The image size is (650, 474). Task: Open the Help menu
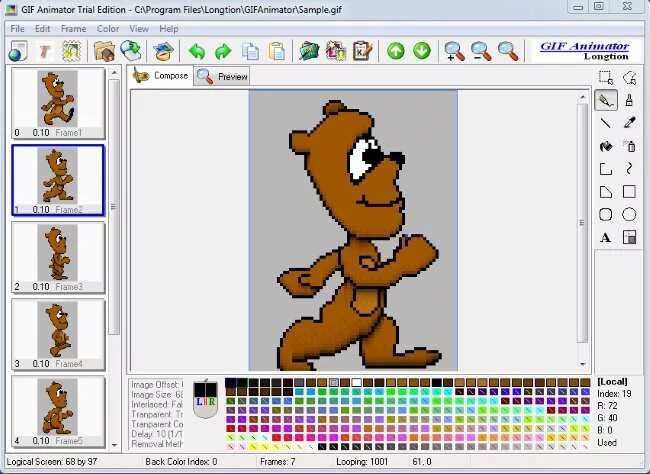click(169, 29)
